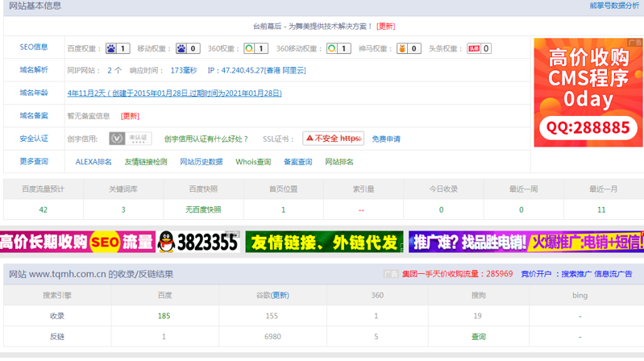This screenshot has height=361, width=644.
Task: Click the domain age link 4年11月2天
Action: (x=175, y=93)
